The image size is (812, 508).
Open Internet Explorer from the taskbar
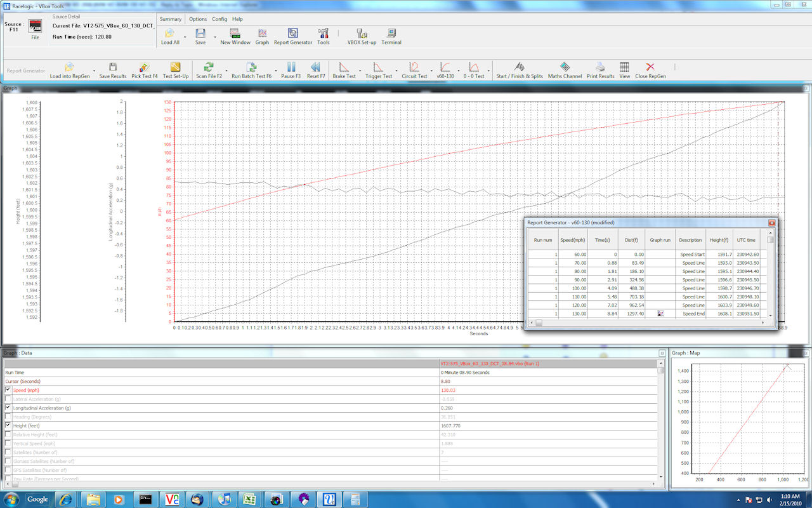(x=65, y=499)
